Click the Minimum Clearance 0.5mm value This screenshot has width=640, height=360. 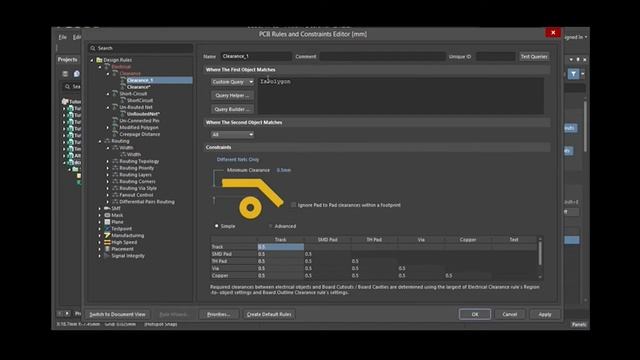(x=284, y=170)
